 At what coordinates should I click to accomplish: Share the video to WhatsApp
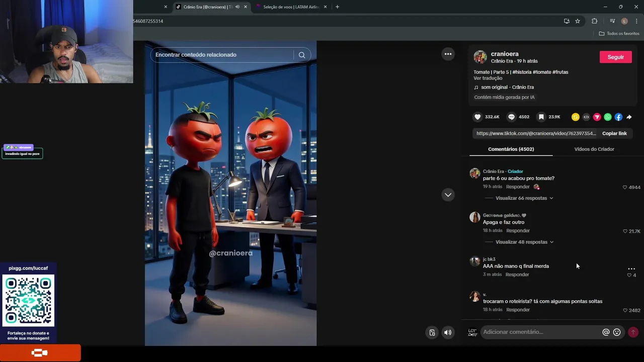click(x=608, y=117)
